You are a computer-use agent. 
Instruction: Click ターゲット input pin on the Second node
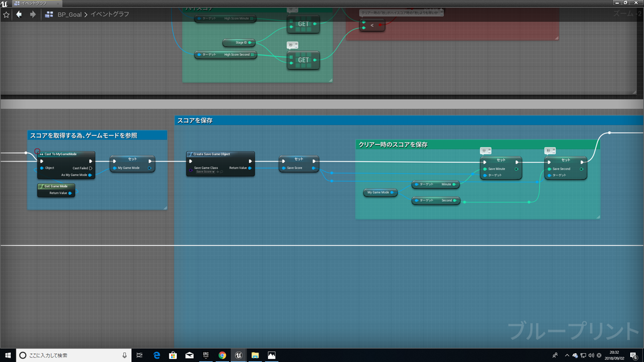[416, 200]
